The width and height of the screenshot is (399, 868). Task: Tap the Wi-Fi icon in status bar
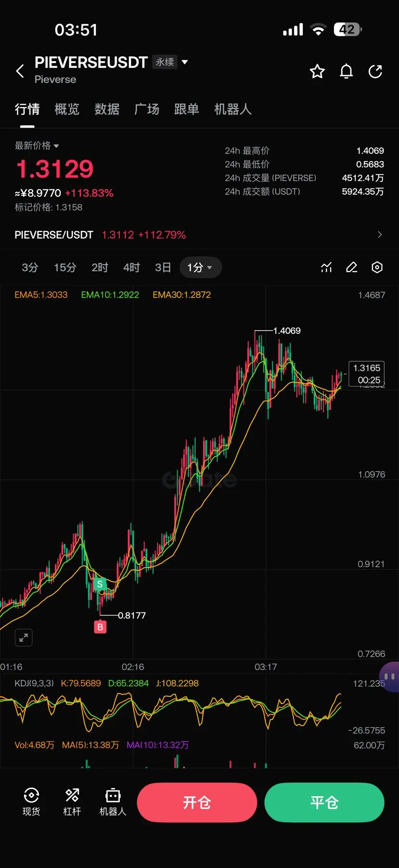click(318, 30)
